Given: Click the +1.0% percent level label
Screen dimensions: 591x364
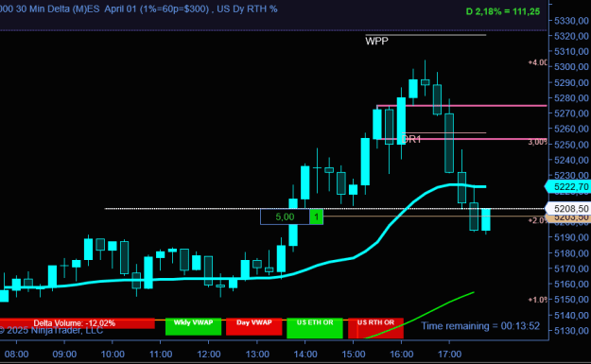Looking at the screenshot, I should (x=537, y=300).
